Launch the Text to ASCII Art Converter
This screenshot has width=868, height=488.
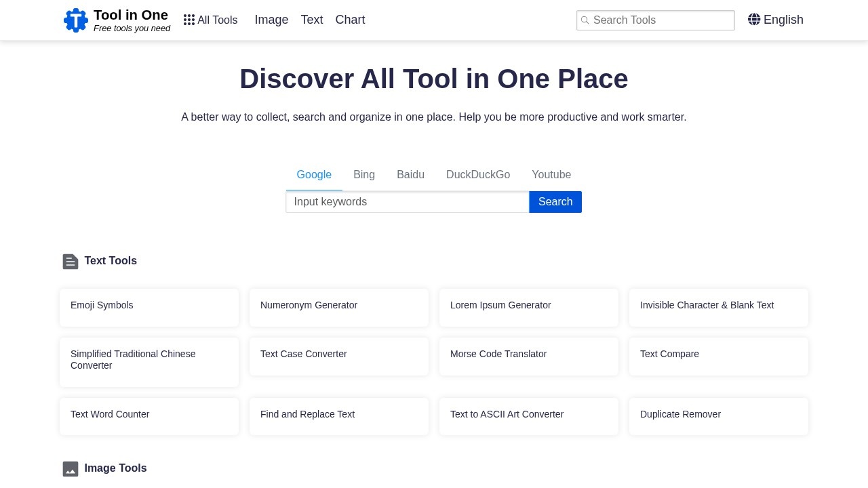529,416
